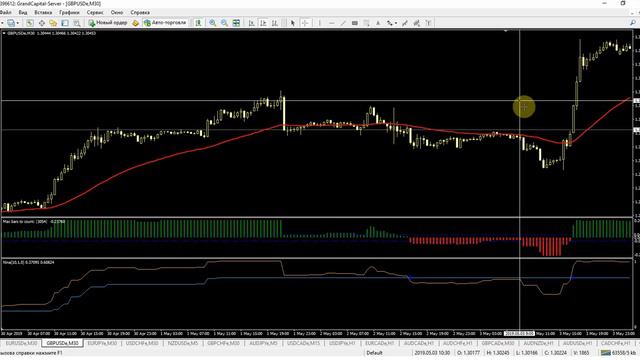The image size is (640, 360).
Task: Switch to CADCHFe,H1 chart tab
Action: (616, 343)
